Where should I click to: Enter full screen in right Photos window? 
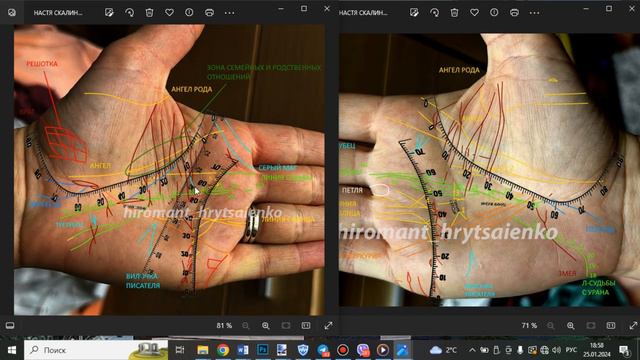coord(633,325)
